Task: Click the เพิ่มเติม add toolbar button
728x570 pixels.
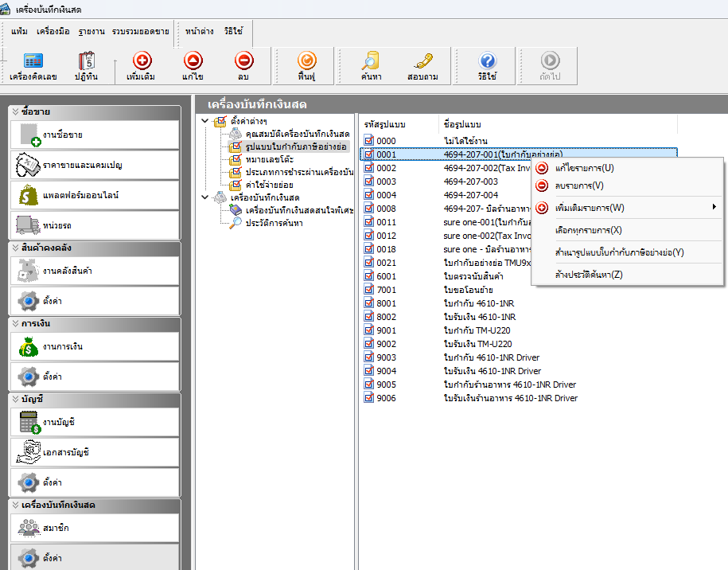Action: pos(141,61)
